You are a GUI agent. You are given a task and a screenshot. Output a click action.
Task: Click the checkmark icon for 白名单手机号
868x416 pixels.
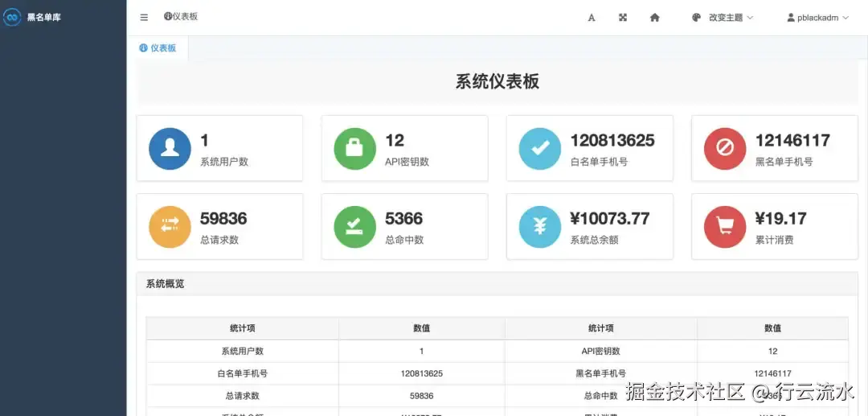pyautogui.click(x=540, y=148)
